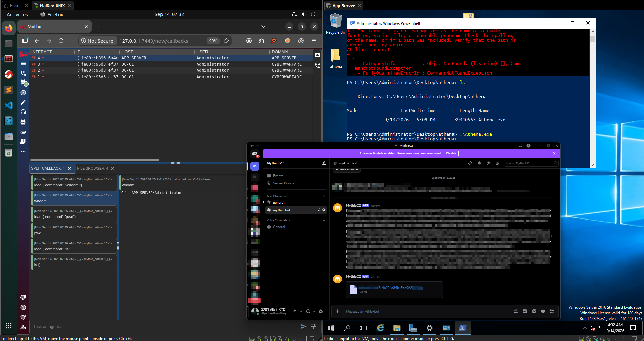Send task with the paper-plane icon in Mythic
This screenshot has height=341, width=644.
(304, 326)
